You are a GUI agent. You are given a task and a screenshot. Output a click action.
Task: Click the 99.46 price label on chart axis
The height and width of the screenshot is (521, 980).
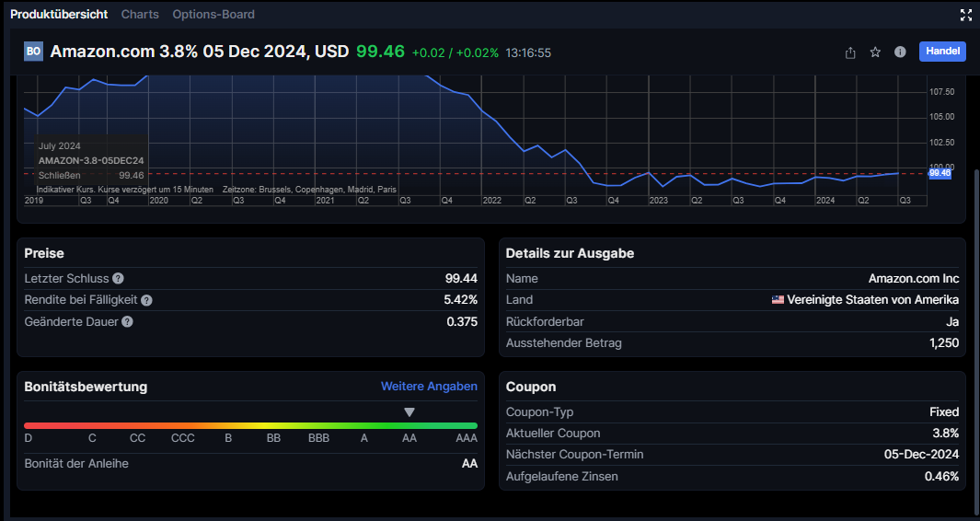pos(940,173)
